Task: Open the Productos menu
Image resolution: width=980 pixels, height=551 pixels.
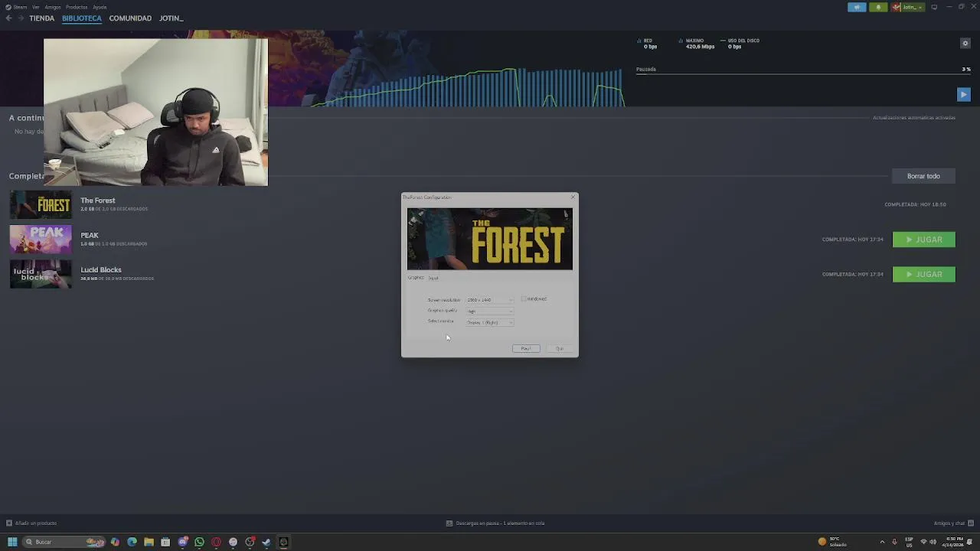Action: pyautogui.click(x=77, y=7)
